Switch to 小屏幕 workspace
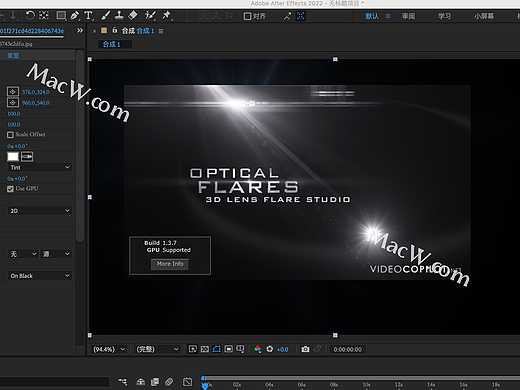 [x=484, y=16]
